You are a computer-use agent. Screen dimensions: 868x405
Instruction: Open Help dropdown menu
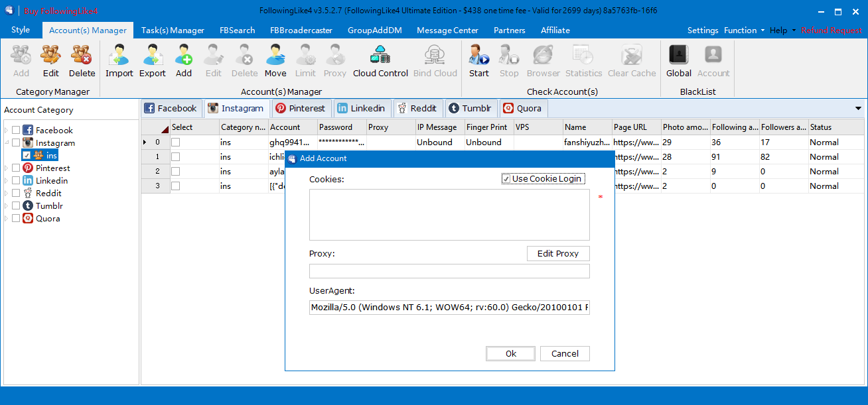(x=782, y=30)
